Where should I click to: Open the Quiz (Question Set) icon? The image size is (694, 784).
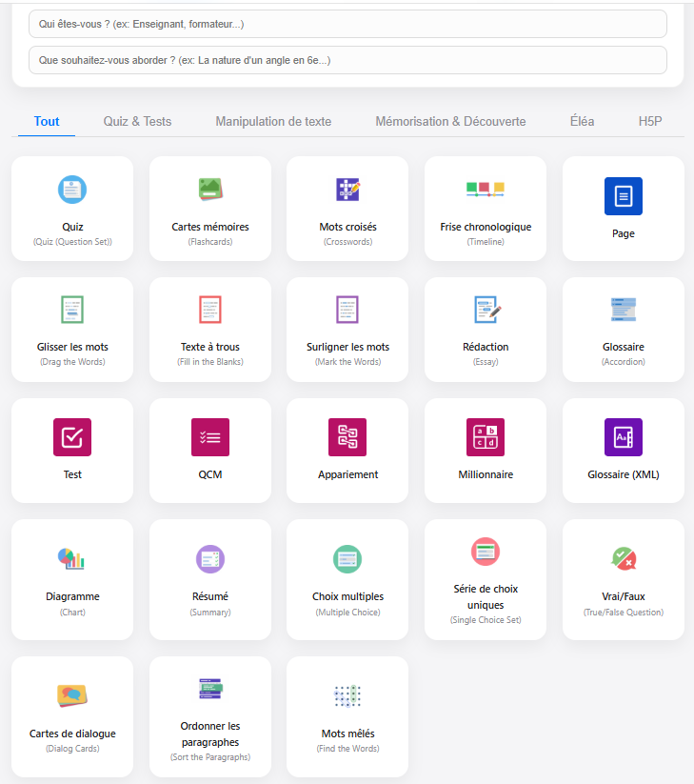[72, 190]
